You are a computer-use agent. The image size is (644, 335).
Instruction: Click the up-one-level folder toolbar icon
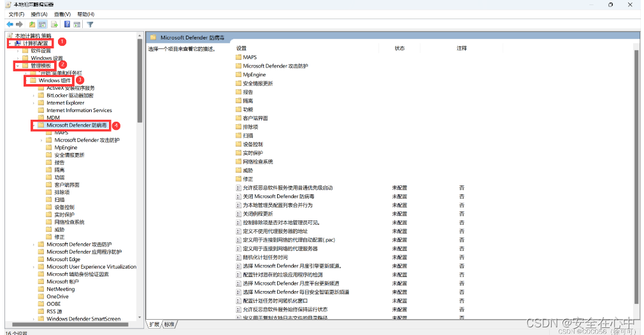click(32, 25)
